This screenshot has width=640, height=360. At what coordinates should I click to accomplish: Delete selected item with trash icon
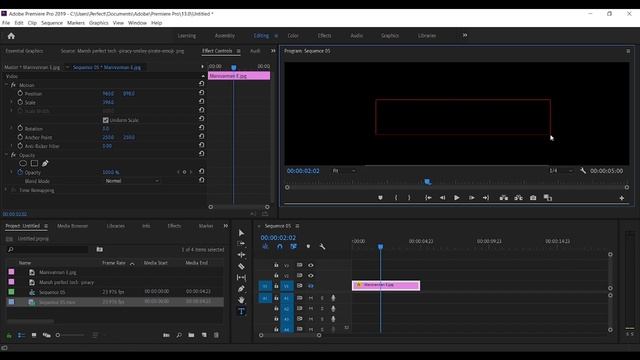[216, 335]
